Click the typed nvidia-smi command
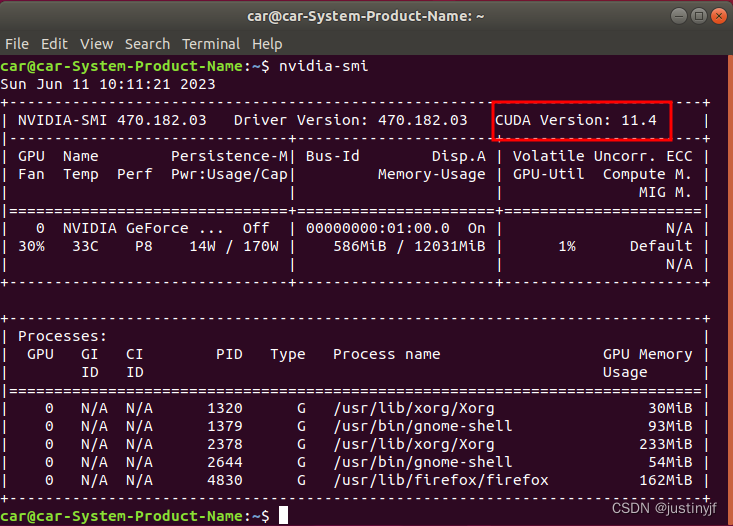Image resolution: width=733 pixels, height=526 pixels. [x=323, y=66]
